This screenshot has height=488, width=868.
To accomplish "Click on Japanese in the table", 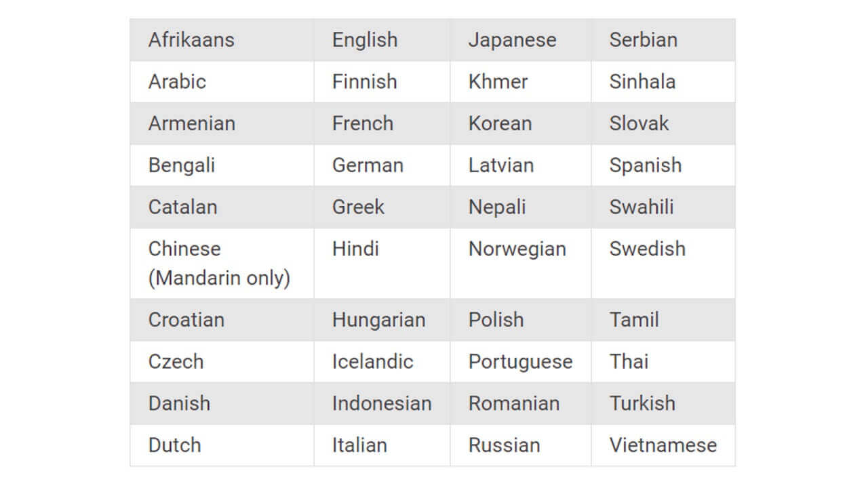I will [512, 40].
